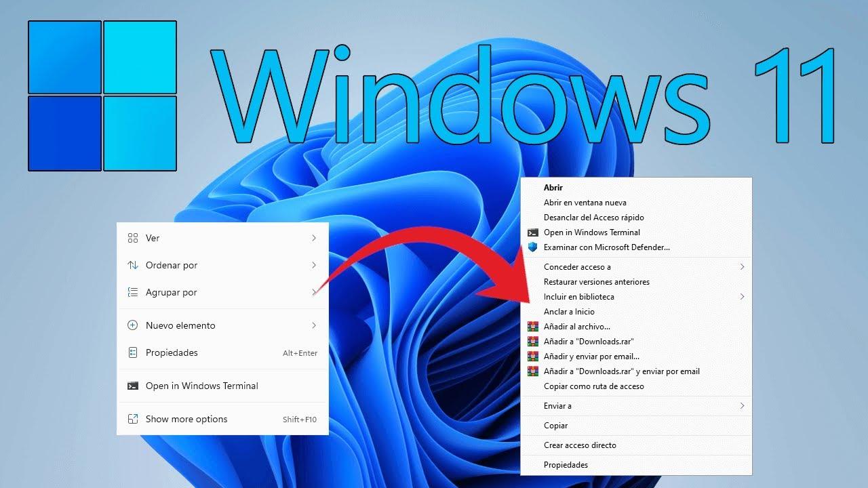
Task: Click the plus icon beside Nuevo elemento
Action: [133, 325]
